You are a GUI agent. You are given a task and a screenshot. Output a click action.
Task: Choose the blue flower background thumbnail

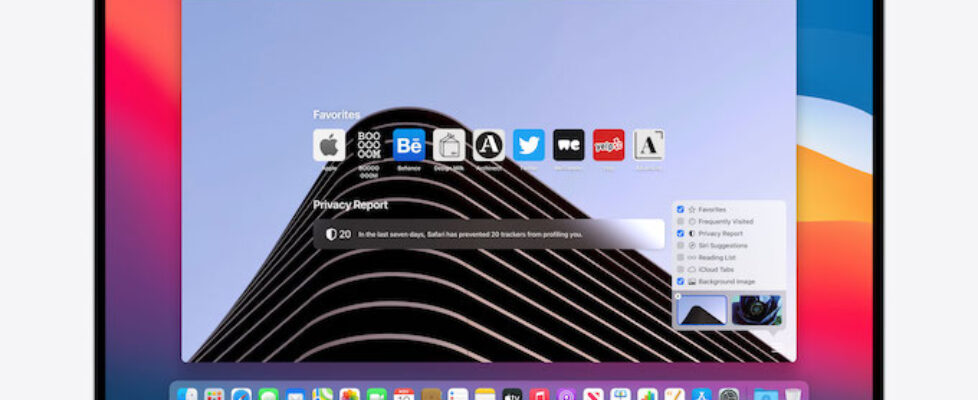click(757, 310)
